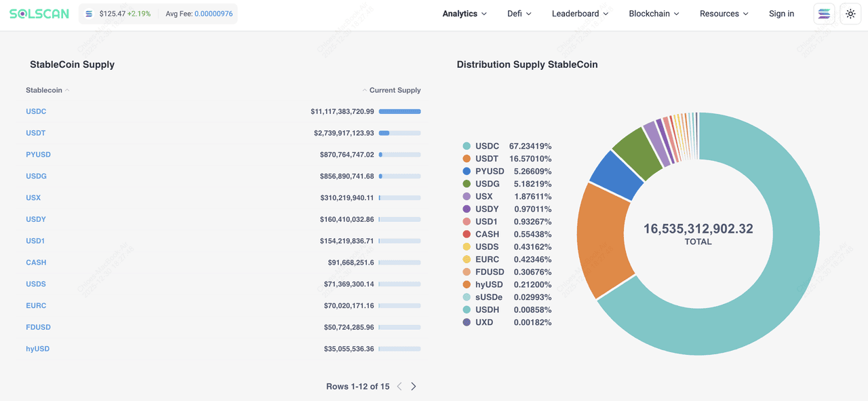Open the Solana network selector icon

[824, 14]
